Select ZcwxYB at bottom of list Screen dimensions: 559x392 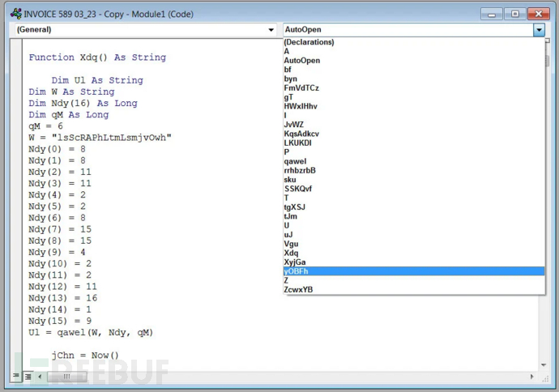point(298,289)
